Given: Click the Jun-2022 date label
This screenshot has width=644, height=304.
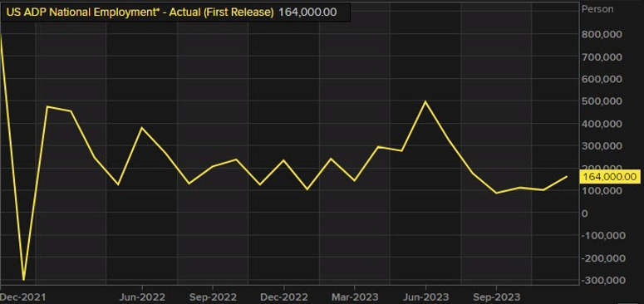Looking at the screenshot, I should [x=142, y=296].
